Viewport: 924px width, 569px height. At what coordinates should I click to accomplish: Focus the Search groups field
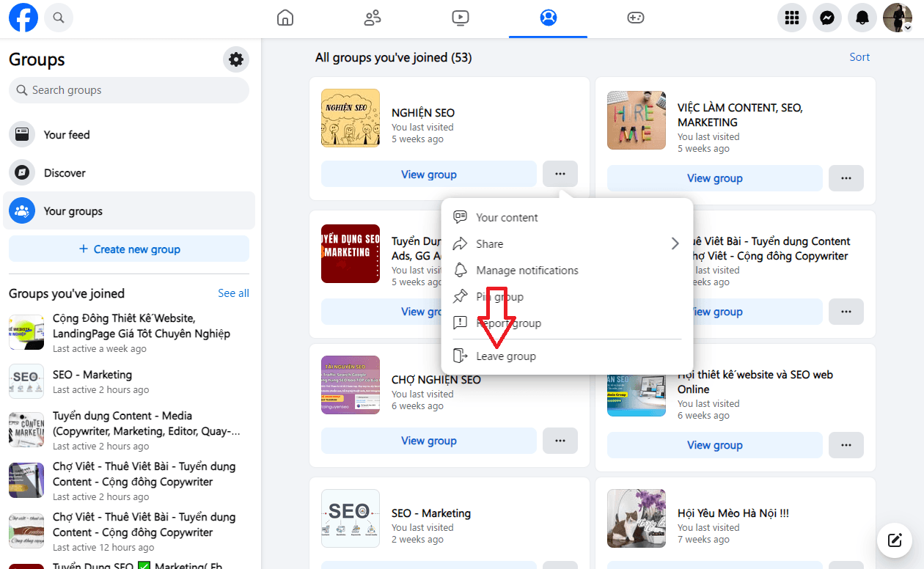129,90
